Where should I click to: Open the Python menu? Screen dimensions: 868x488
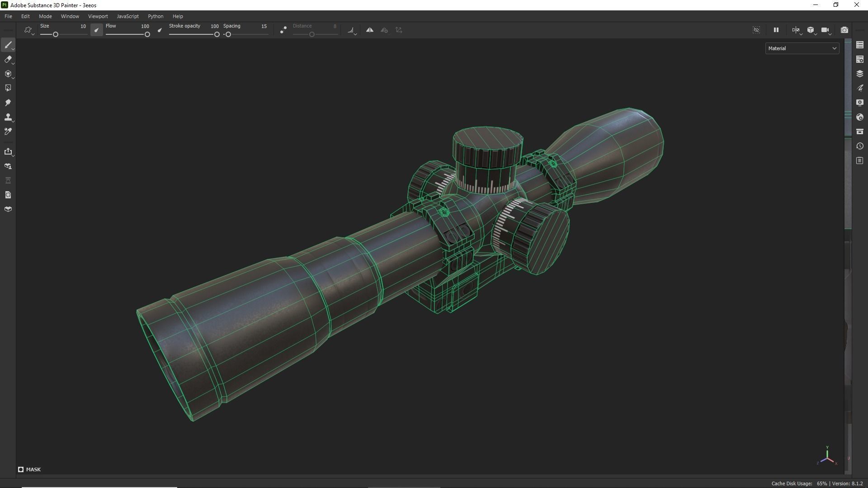(156, 16)
